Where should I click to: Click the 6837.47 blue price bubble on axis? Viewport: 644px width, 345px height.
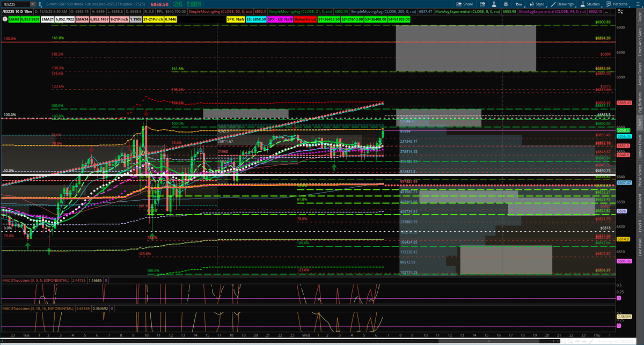(624, 183)
